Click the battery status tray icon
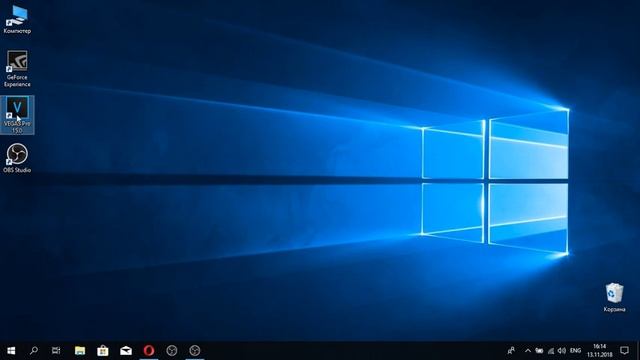The image size is (640, 360). (539, 351)
